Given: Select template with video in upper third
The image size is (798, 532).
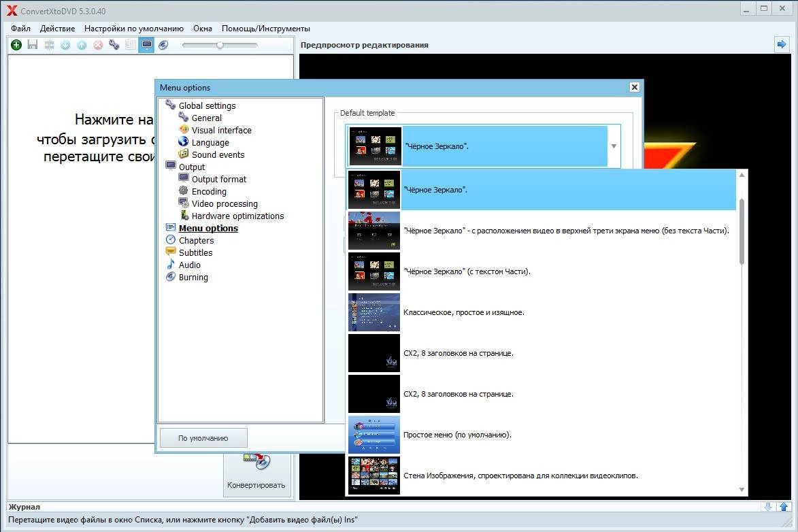Looking at the screenshot, I should (x=542, y=231).
